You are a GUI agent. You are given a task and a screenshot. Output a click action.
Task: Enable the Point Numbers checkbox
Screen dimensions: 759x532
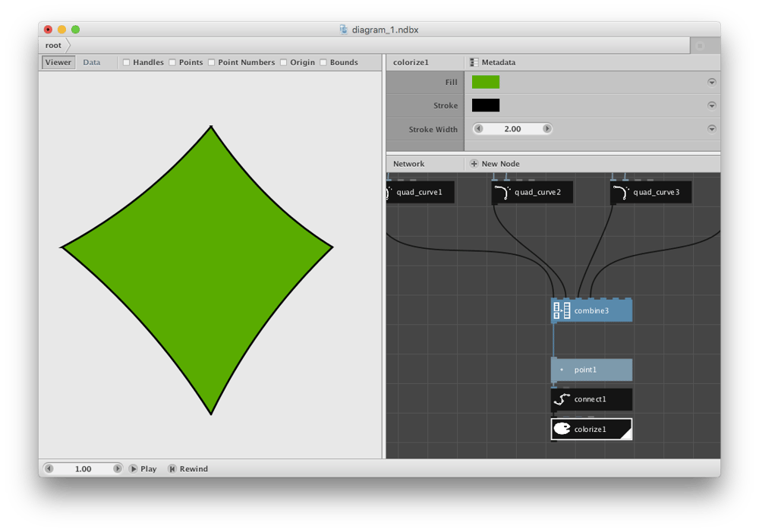point(212,62)
